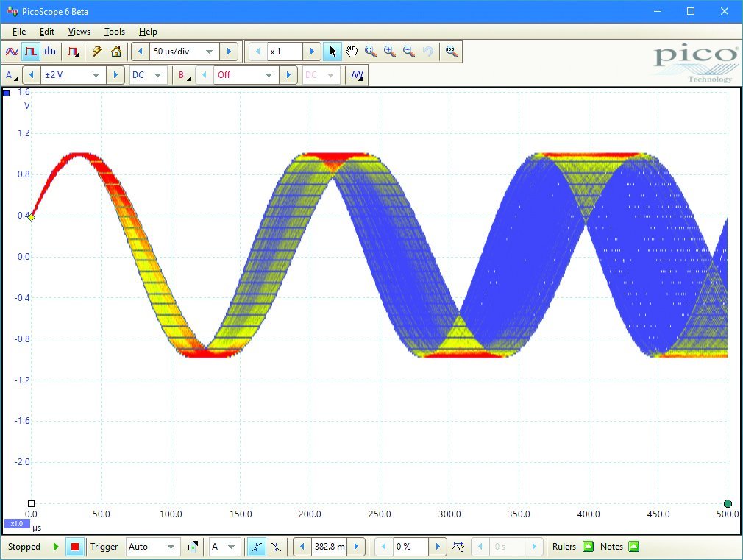Select Persistence mode icon
The image size is (743, 560).
tap(31, 52)
